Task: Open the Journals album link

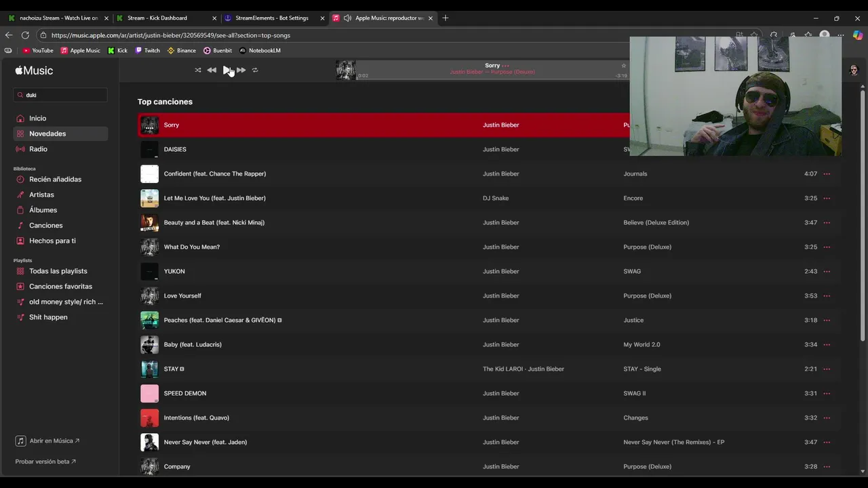Action: click(635, 174)
